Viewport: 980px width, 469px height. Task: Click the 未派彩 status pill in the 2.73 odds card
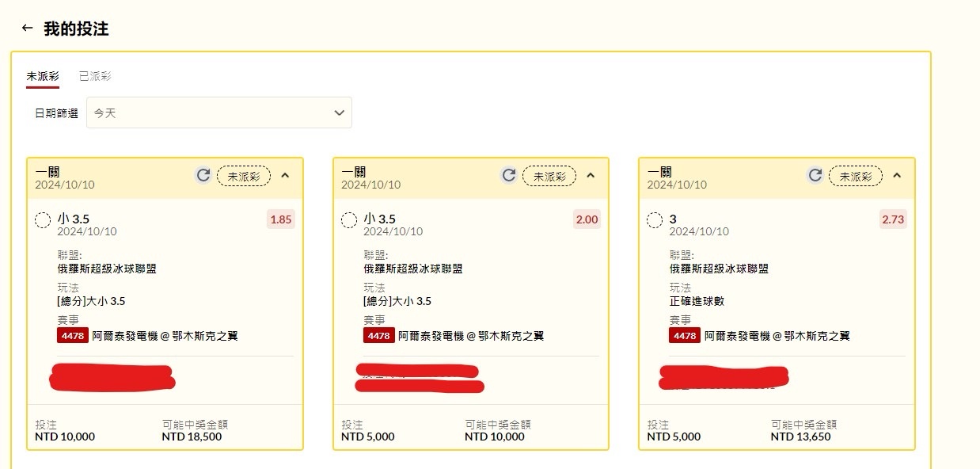(856, 176)
